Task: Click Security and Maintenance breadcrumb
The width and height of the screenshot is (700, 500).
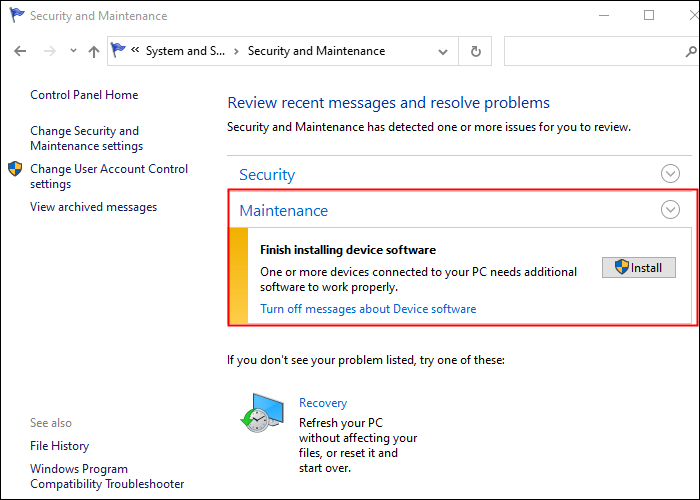Action: [316, 51]
